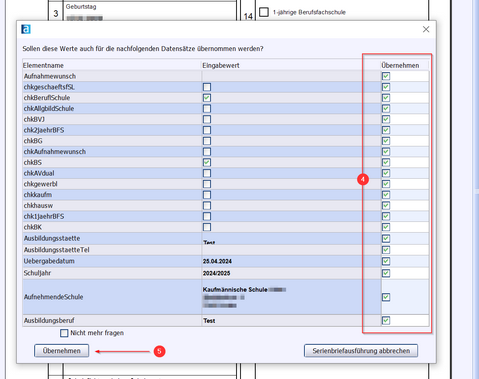Screen dimensions: 479x379
Task: Uncheck Übernehmen checkbox for chkBVJ row
Action: [386, 119]
